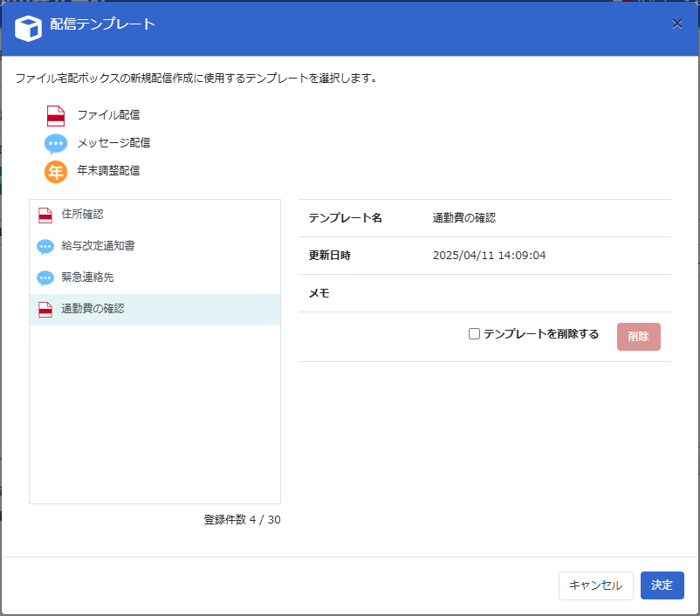Select the ファイル配信 category label
Screen dimensions: 700x616
108,115
